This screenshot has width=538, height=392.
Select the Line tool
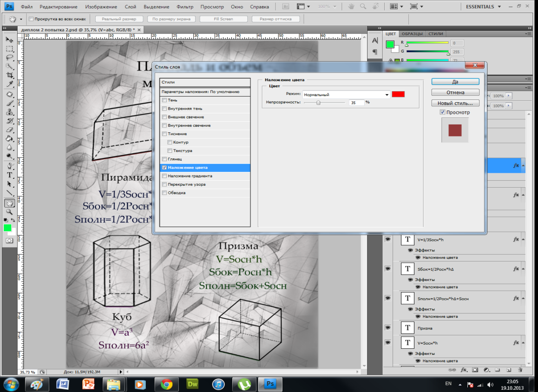click(9, 193)
